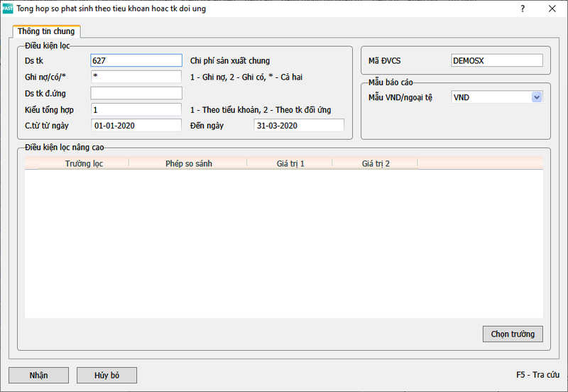Click the Mã ĐVCS input field
The width and height of the screenshot is (568, 392).
[x=496, y=61]
